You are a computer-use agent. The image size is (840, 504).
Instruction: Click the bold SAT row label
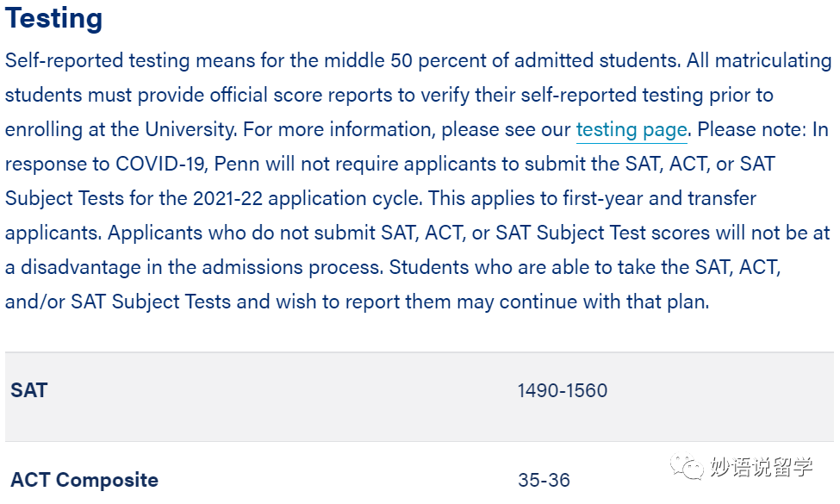pyautogui.click(x=29, y=390)
